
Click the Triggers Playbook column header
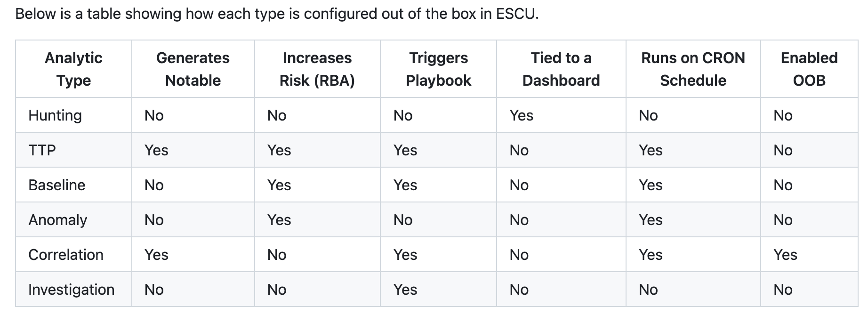click(438, 69)
